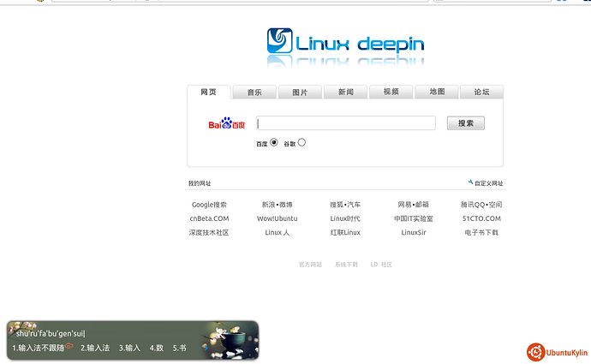This screenshot has height=364, width=591.
Task: Click the 官方网站 footer link
Action: click(311, 265)
